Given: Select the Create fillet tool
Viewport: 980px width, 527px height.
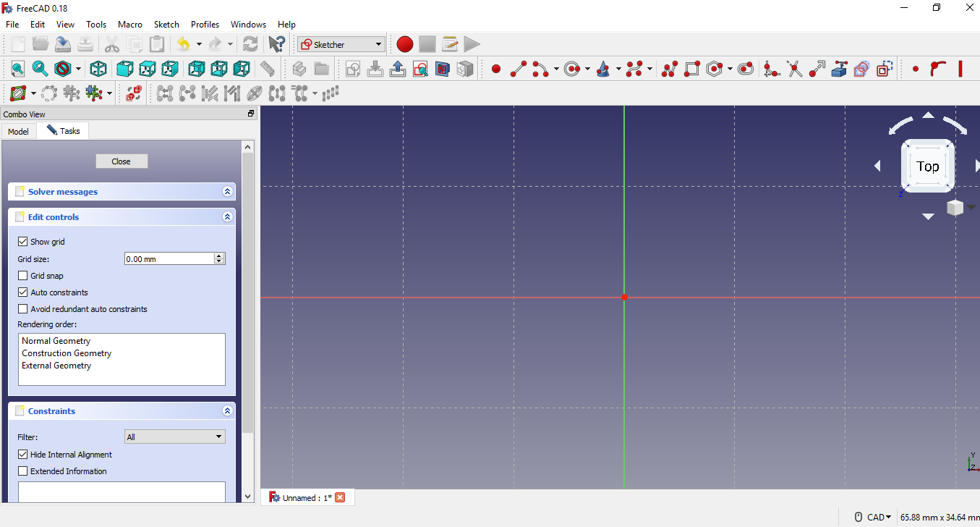Looking at the screenshot, I should coord(772,69).
